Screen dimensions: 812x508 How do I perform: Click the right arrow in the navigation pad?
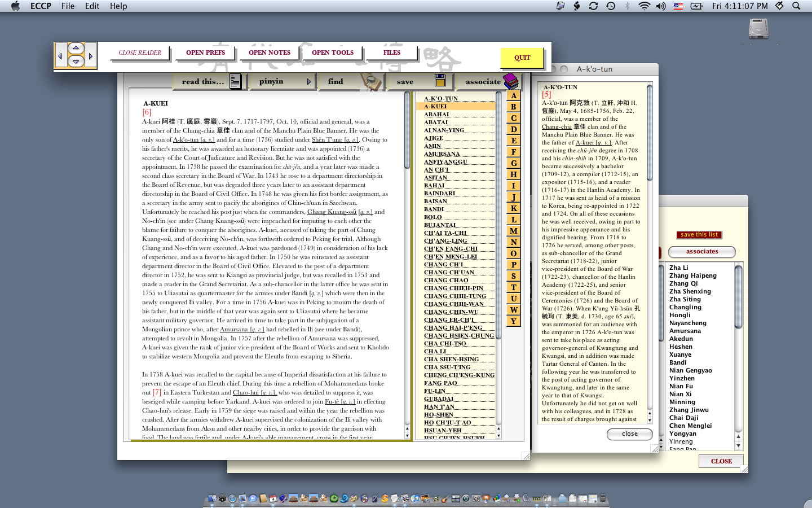[91, 56]
